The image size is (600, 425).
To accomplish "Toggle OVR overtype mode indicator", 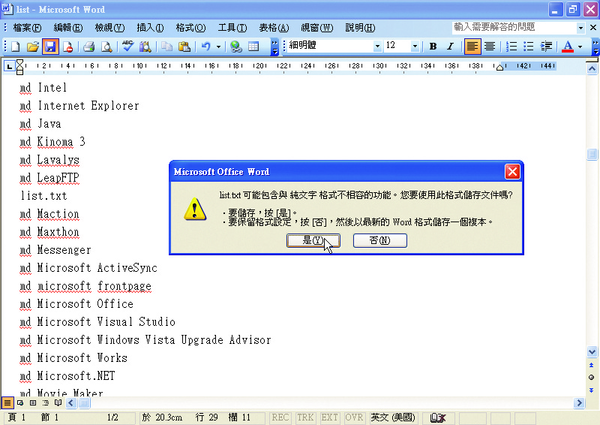I will tap(354, 417).
